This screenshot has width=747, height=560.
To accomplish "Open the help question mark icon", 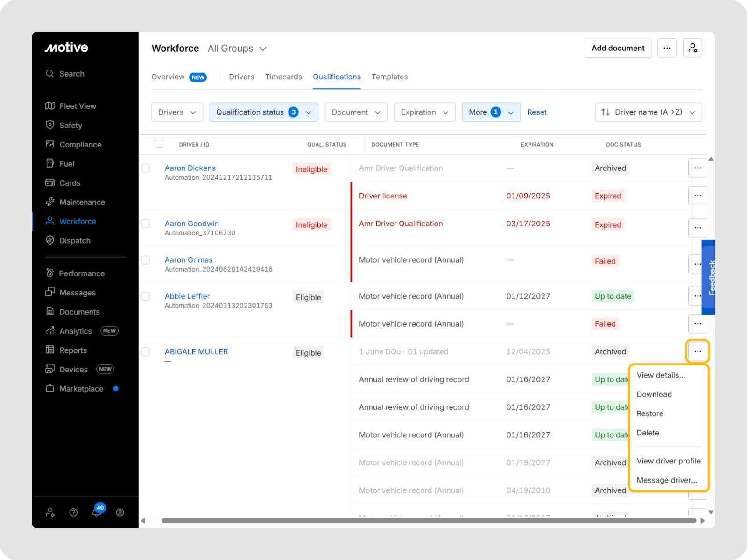I will tap(73, 512).
